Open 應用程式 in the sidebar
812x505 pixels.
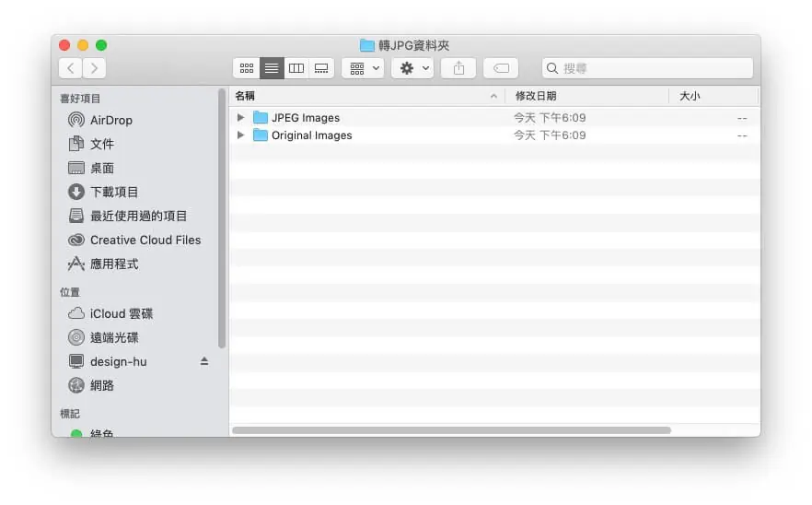pyautogui.click(x=103, y=264)
